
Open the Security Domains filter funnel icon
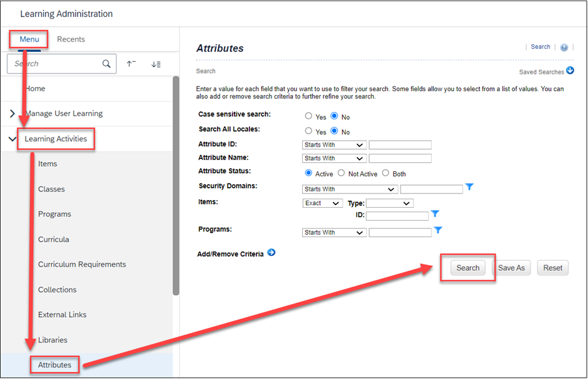[469, 188]
